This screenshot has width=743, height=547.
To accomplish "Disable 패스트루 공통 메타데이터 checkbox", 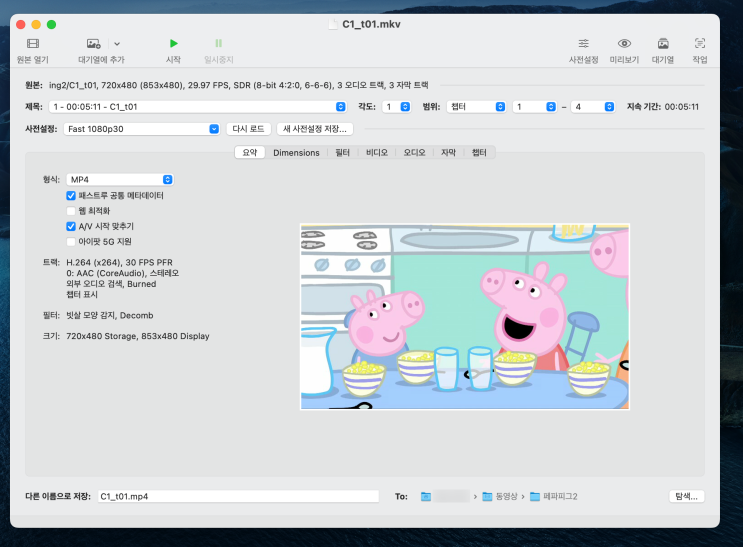I will (71, 196).
